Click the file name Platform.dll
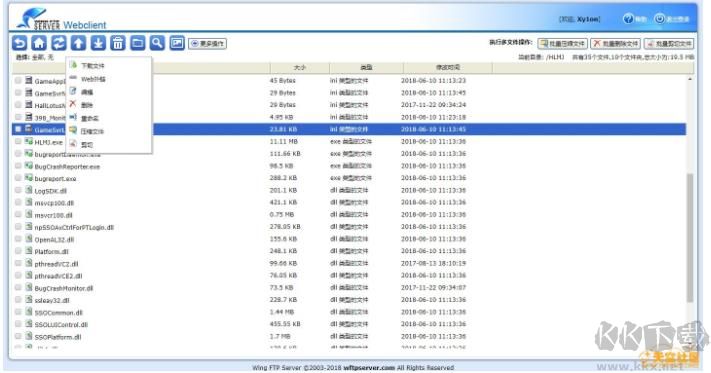Image resolution: width=711 pixels, height=373 pixels. 51,252
